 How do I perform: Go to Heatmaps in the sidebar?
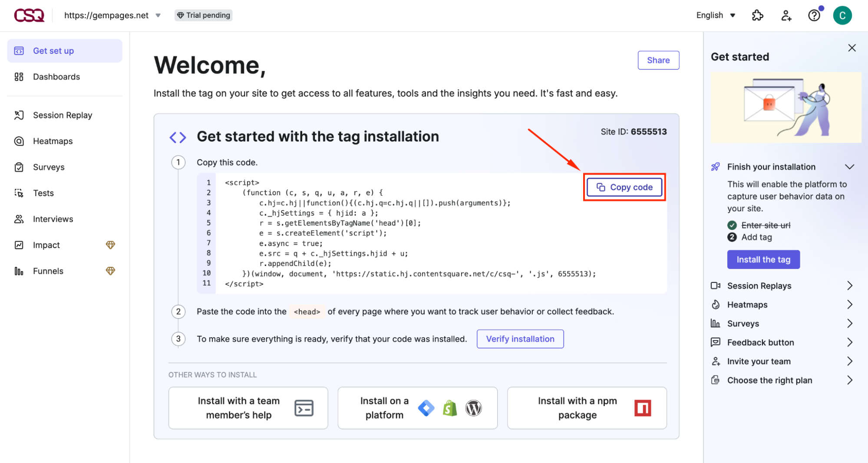[53, 141]
